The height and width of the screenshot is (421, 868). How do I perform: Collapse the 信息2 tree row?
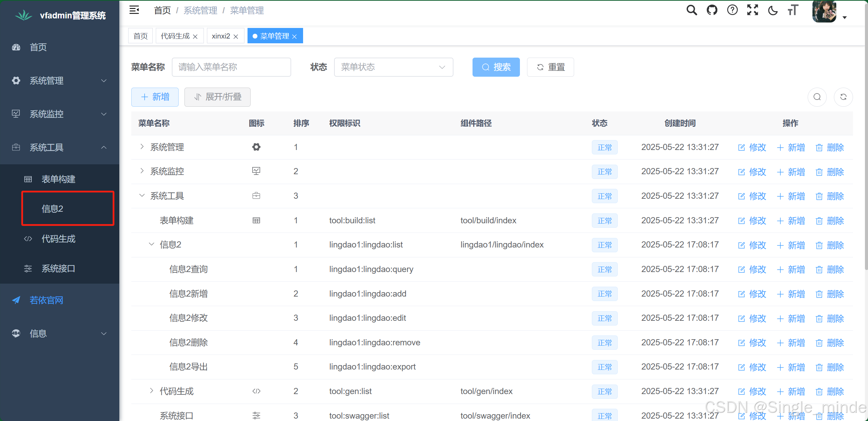pyautogui.click(x=151, y=244)
